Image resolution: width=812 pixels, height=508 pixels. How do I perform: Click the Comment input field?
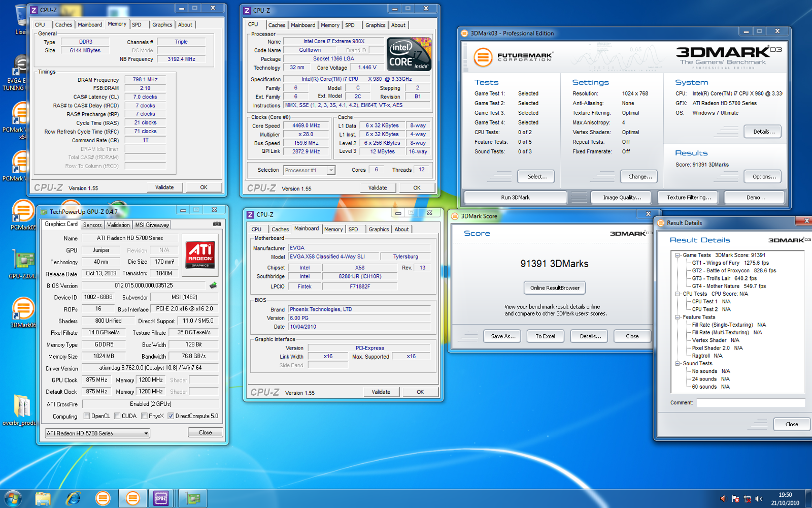point(751,403)
